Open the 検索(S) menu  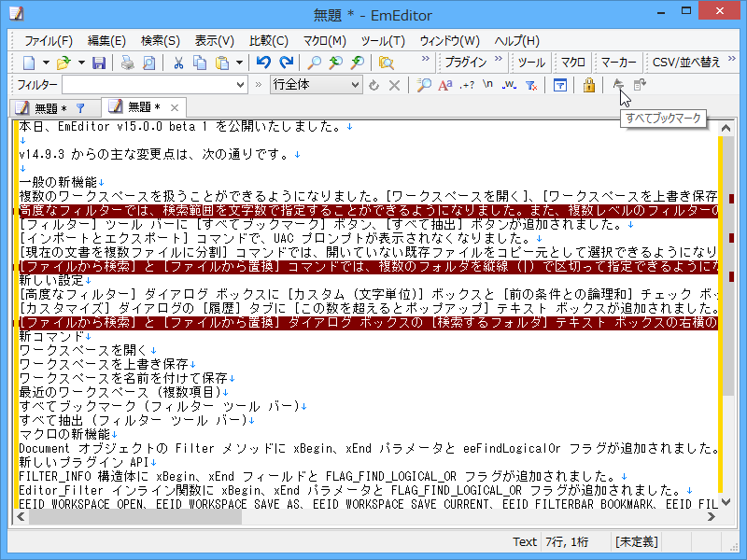[x=161, y=41]
